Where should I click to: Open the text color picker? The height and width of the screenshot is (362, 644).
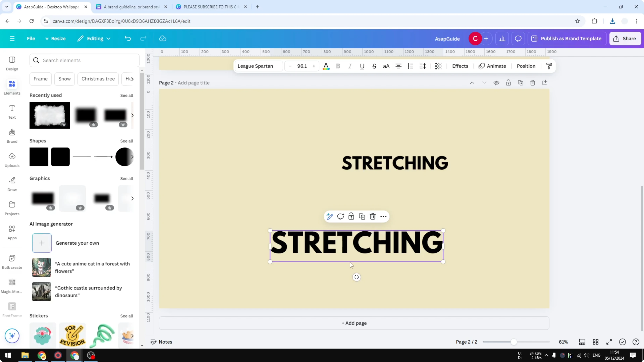(x=326, y=66)
